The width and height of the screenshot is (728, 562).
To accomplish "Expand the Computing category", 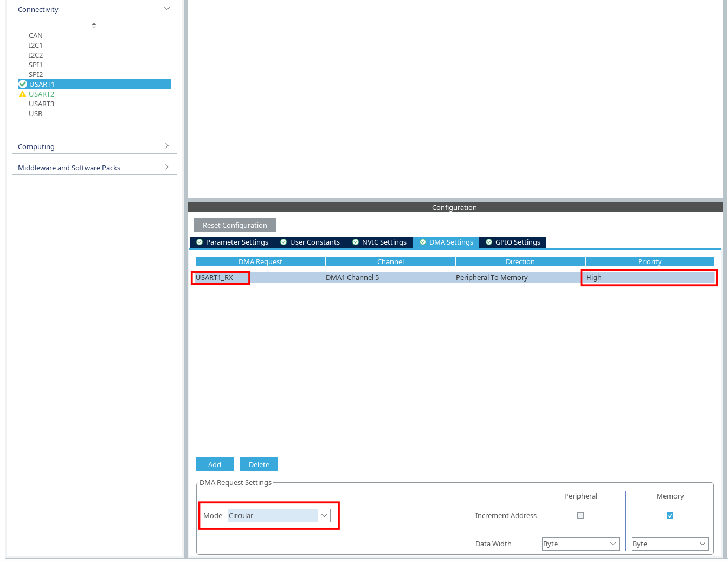I will click(x=167, y=146).
